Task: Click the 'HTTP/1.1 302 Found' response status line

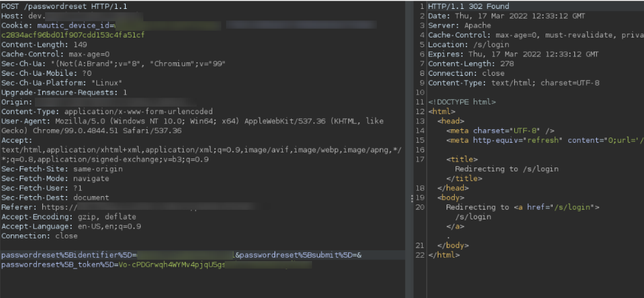Action: click(468, 7)
